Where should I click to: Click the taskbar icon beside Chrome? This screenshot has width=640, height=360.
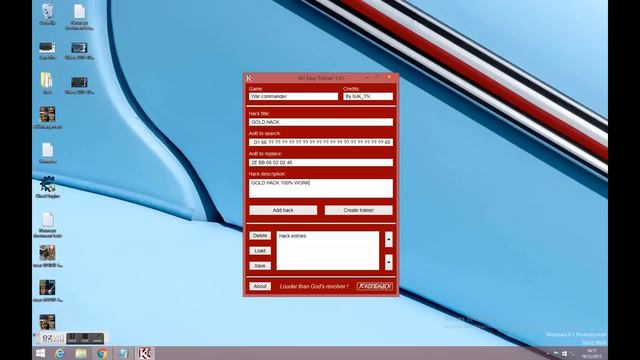point(123,353)
